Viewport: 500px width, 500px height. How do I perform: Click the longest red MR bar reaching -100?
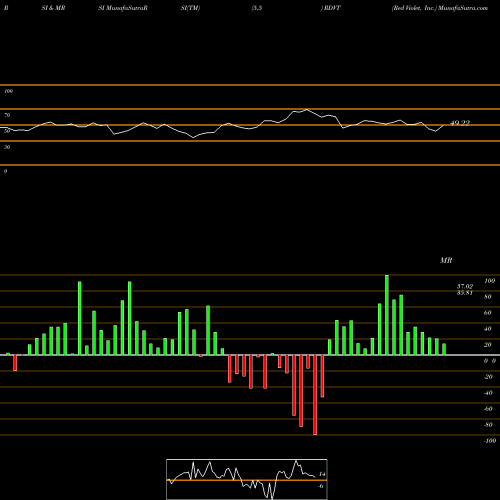pos(315,395)
